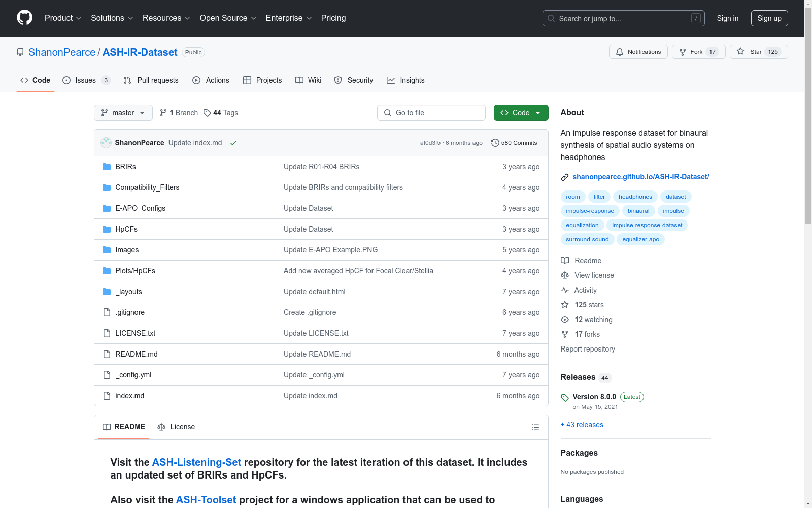
Task: Click the index.md file icon
Action: 107,396
